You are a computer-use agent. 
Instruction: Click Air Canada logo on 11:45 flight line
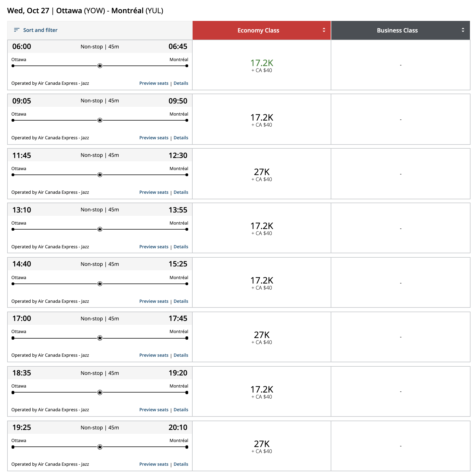pyautogui.click(x=100, y=175)
